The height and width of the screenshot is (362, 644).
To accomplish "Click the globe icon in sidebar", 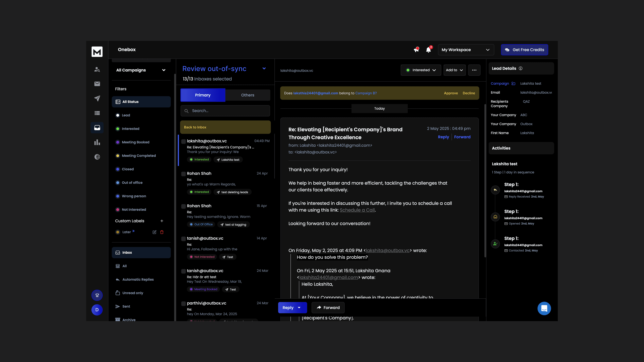I will pyautogui.click(x=97, y=157).
